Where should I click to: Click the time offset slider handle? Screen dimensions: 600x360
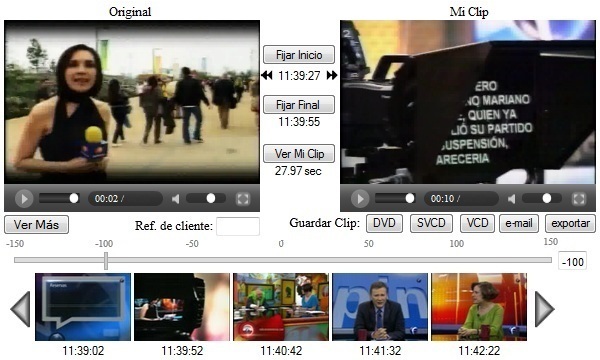coord(106,261)
